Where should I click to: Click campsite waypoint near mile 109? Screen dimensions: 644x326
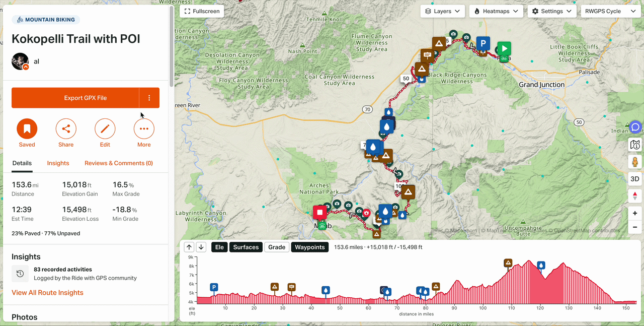[508, 263]
